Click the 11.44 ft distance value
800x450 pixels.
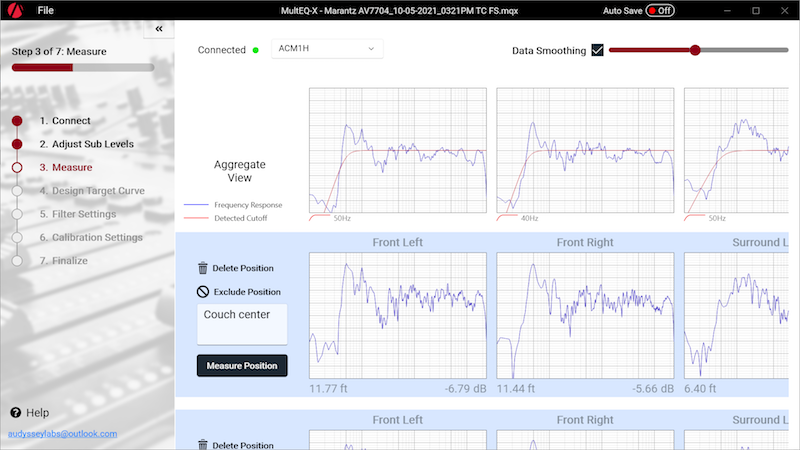516,389
